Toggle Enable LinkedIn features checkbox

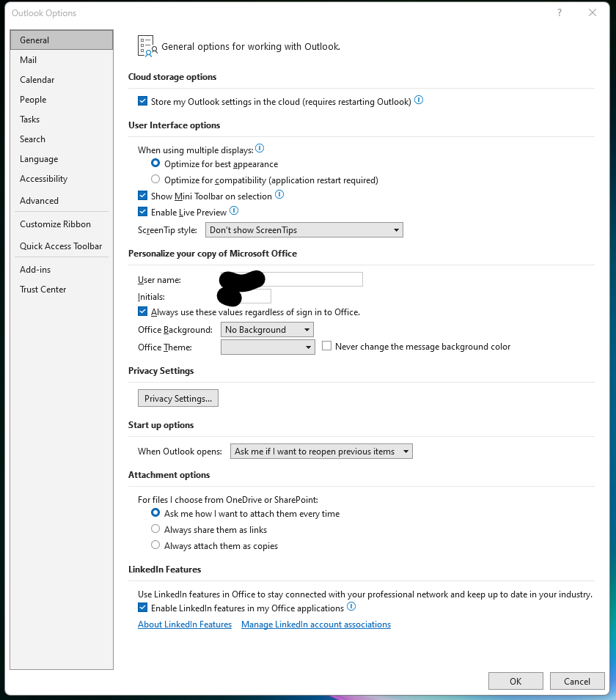142,608
